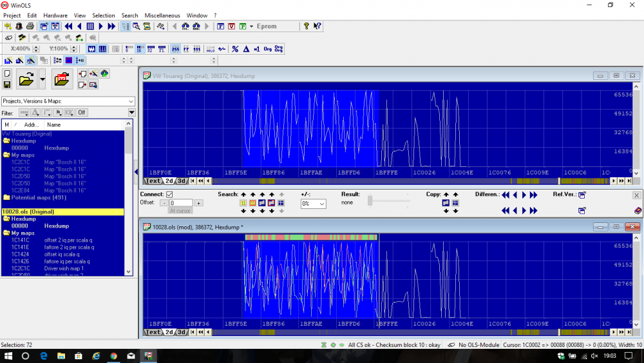Collapse the My maps folder under VW Touareg
Viewport: 644px width, 363px height.
[6, 155]
